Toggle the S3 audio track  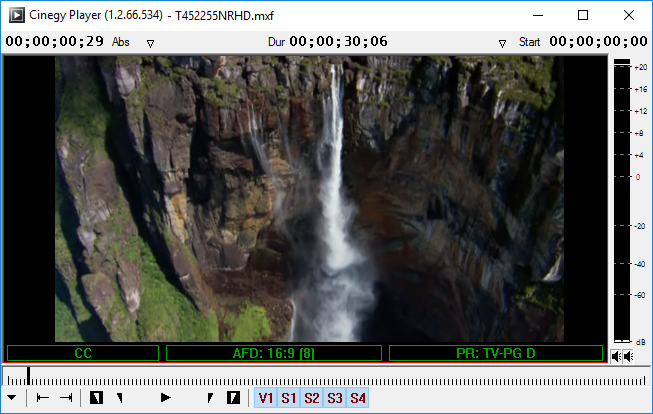coord(335,398)
